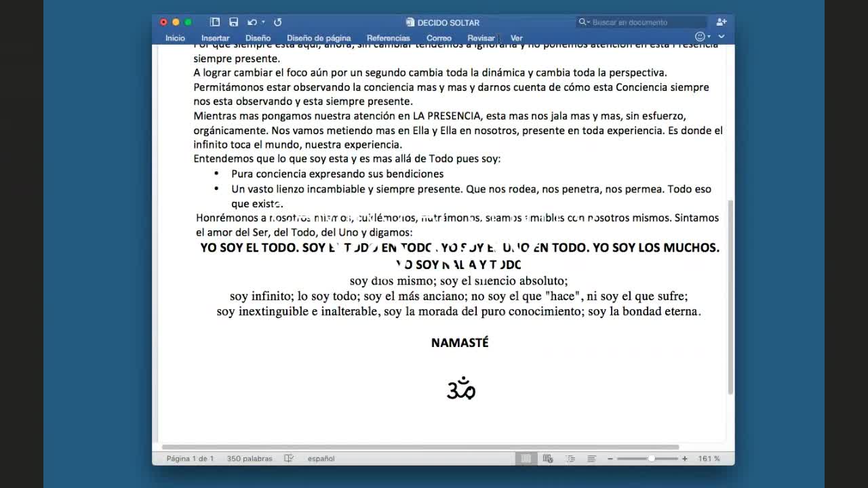Click the Om symbol in the document
The width and height of the screenshot is (868, 488).
pos(461,388)
